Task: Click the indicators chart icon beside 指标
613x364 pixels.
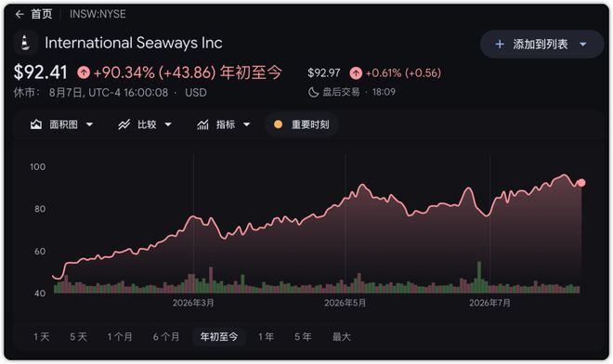Action: [x=202, y=124]
